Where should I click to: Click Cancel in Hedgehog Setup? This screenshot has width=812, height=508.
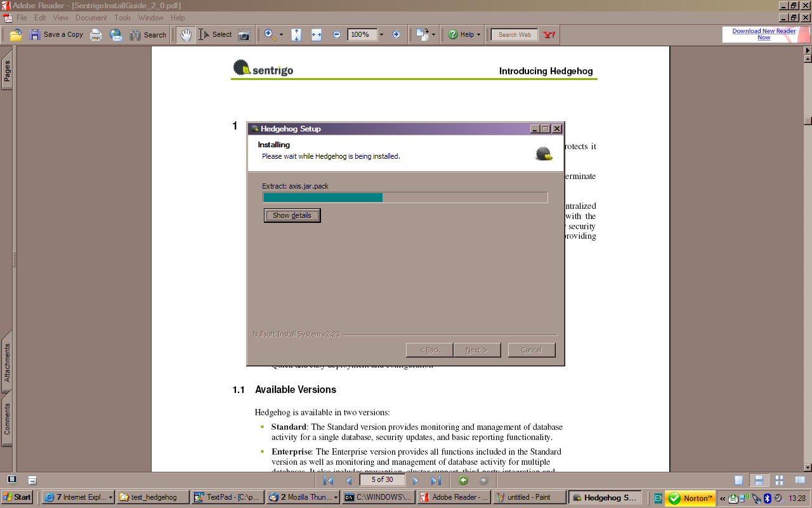pos(531,350)
